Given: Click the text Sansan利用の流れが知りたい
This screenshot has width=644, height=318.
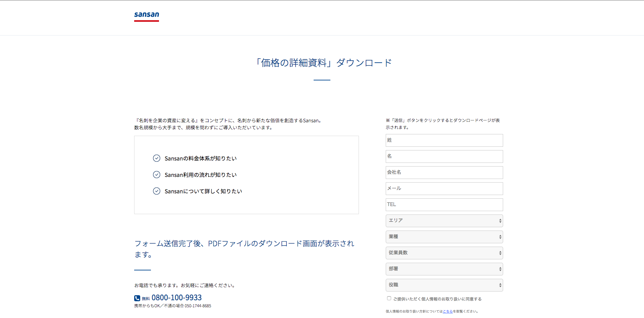Looking at the screenshot, I should 201,175.
